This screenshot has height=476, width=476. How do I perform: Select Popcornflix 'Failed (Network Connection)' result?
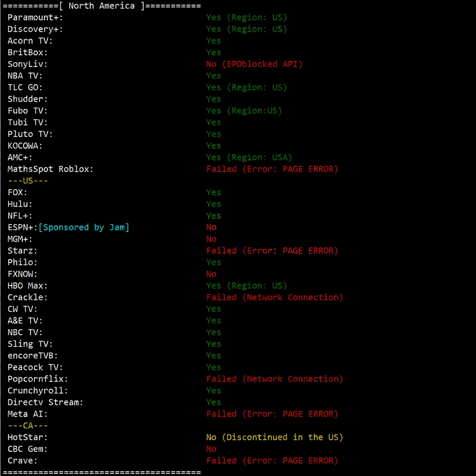(x=275, y=379)
